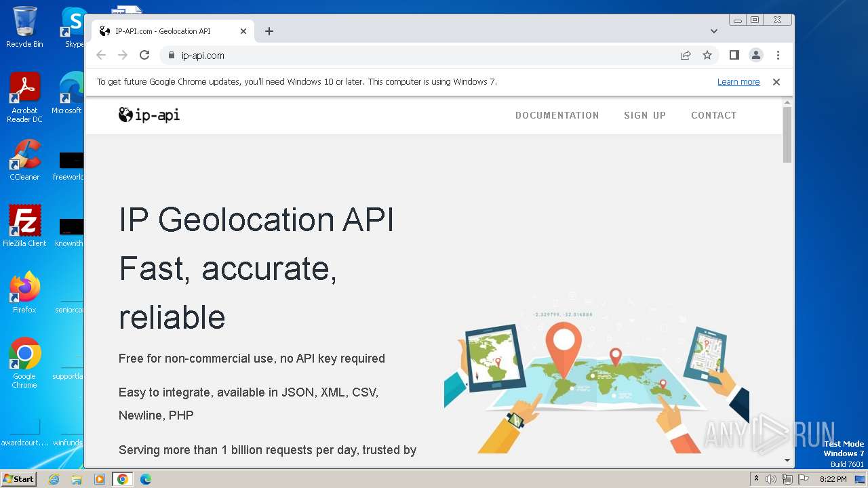Open the DOCUMENTATION page
This screenshot has width=868, height=488.
click(557, 115)
